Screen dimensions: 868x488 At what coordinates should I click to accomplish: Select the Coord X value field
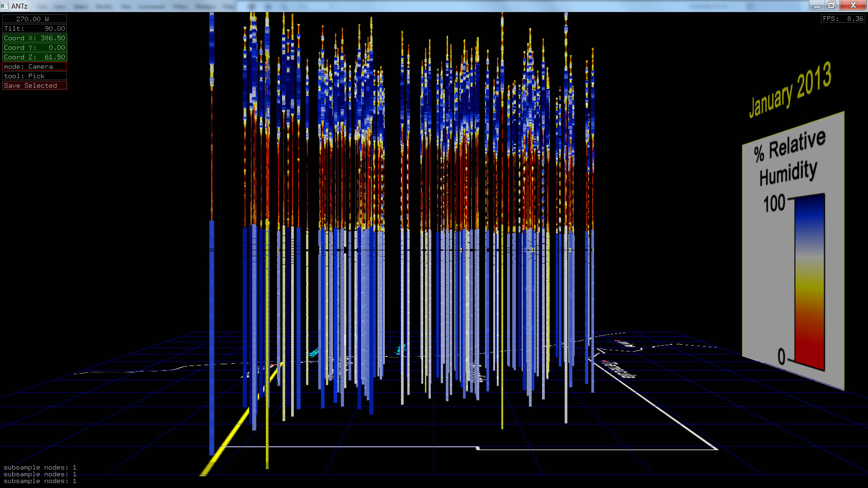(x=34, y=38)
